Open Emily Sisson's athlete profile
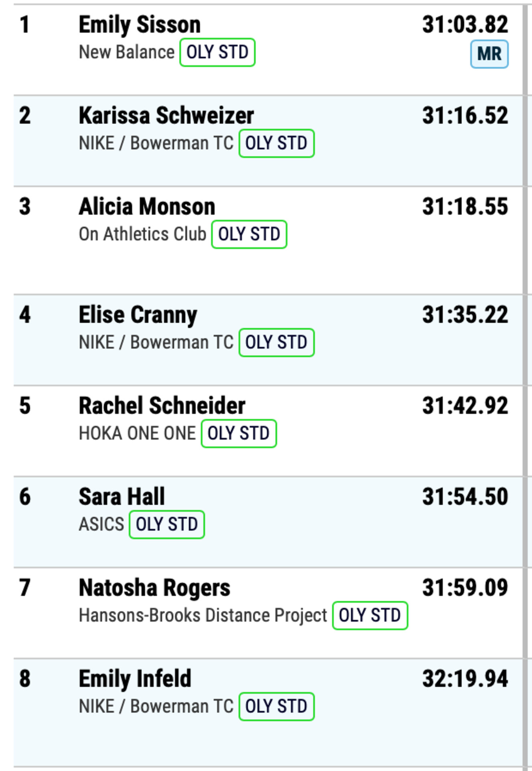Image resolution: width=532 pixels, height=771 pixels. [x=140, y=24]
